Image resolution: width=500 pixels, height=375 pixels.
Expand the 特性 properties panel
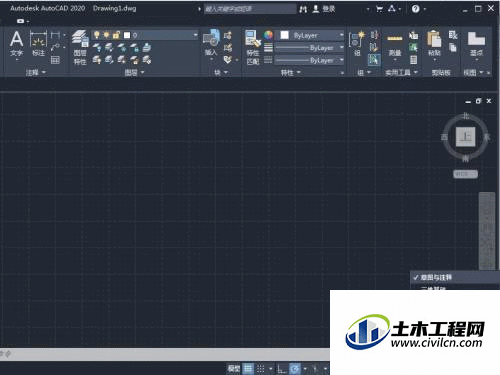click(x=291, y=72)
